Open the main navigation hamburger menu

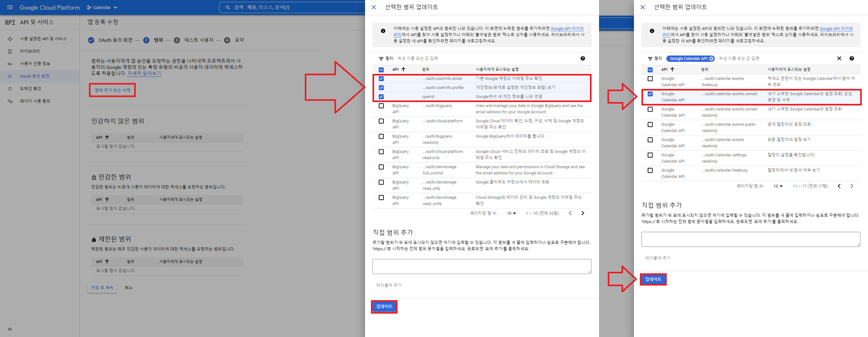tap(10, 7)
